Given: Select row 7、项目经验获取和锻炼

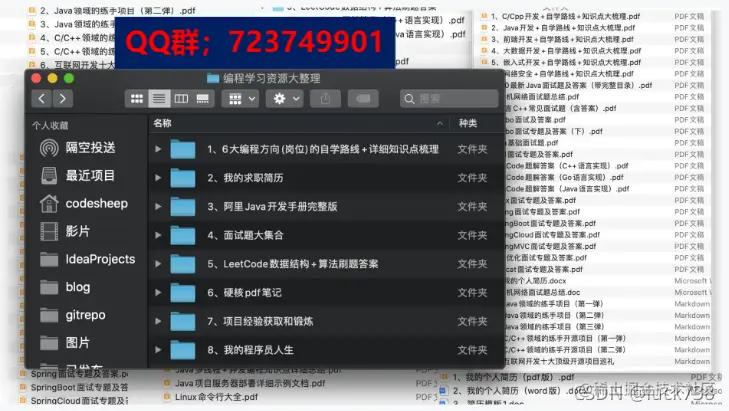Looking at the screenshot, I should pos(326,321).
